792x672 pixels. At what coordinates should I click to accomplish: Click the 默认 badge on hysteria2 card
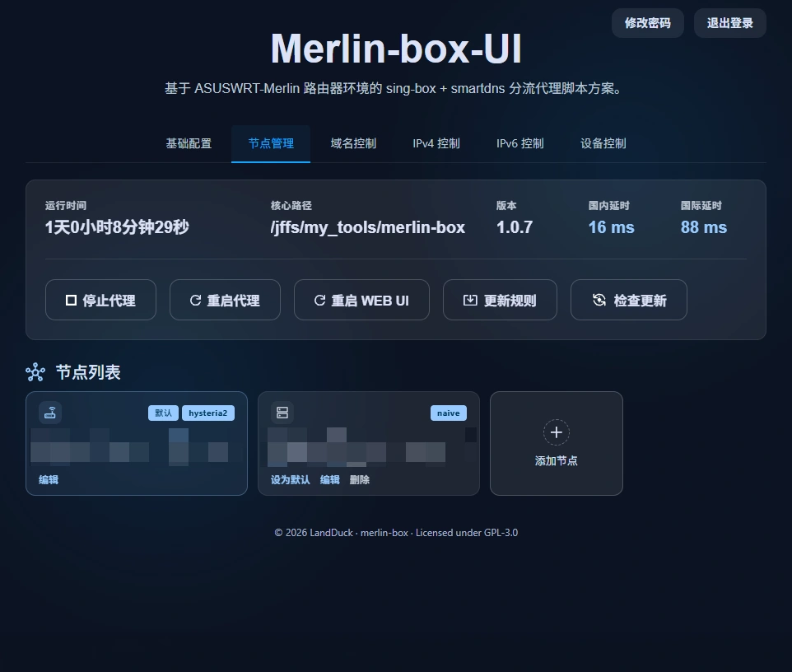pyautogui.click(x=163, y=413)
